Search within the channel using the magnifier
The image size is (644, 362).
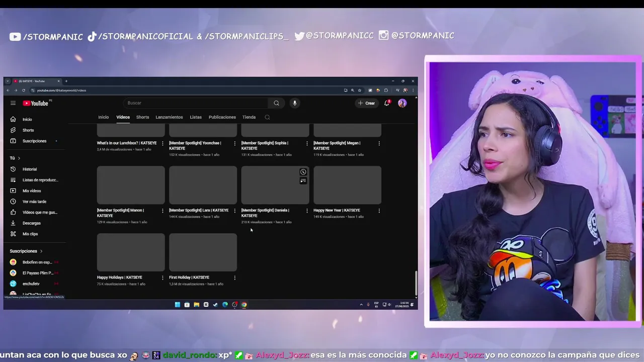pyautogui.click(x=267, y=117)
